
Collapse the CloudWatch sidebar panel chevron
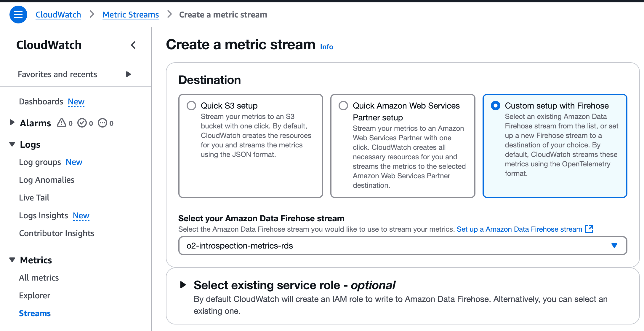134,45
